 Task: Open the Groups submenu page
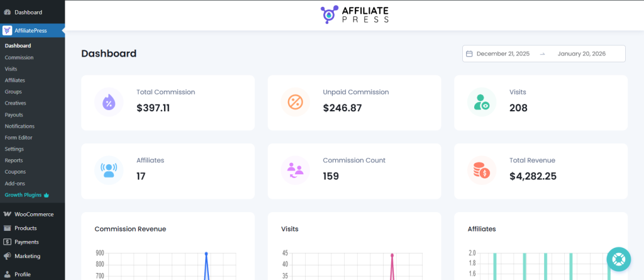tap(13, 92)
